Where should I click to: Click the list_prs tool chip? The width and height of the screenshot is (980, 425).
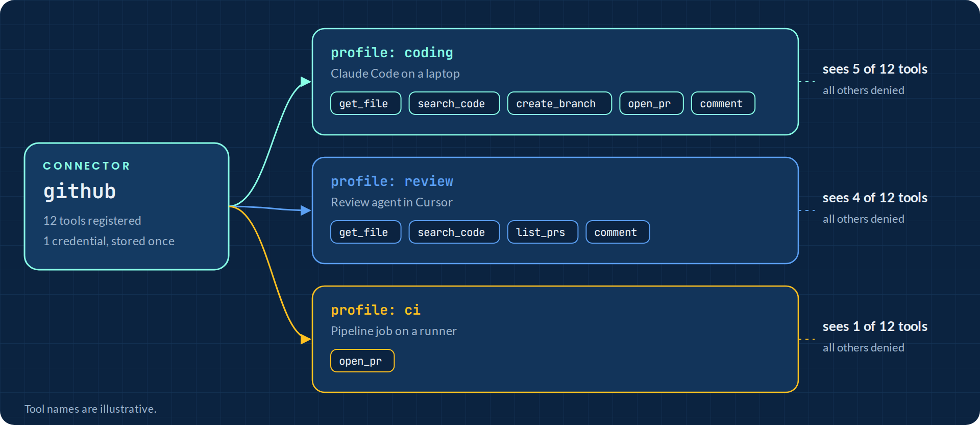(543, 232)
